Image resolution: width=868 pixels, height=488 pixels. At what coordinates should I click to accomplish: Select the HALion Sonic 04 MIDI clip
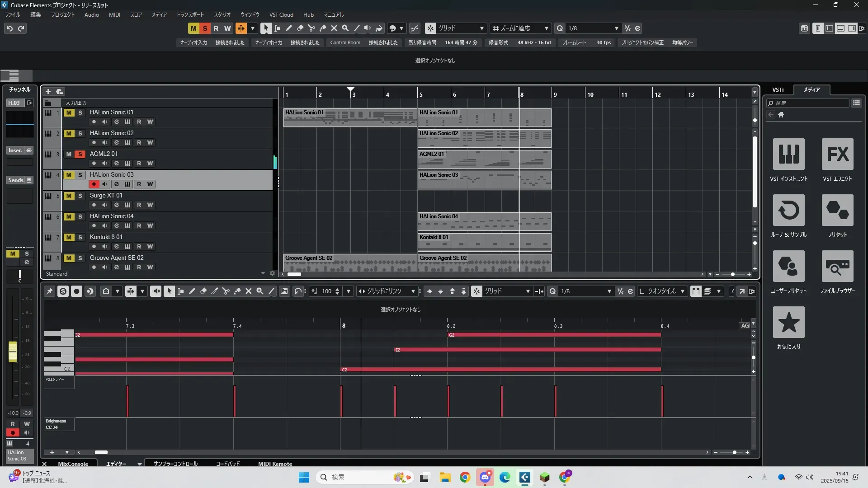484,221
